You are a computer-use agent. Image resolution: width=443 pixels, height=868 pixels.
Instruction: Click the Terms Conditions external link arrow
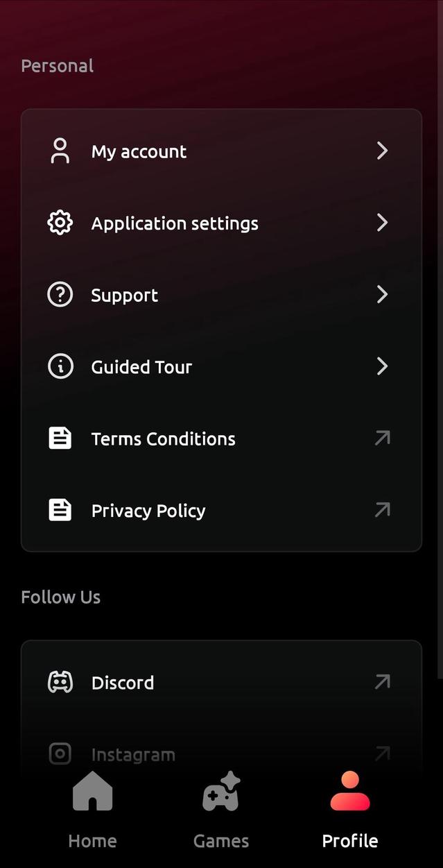(382, 438)
